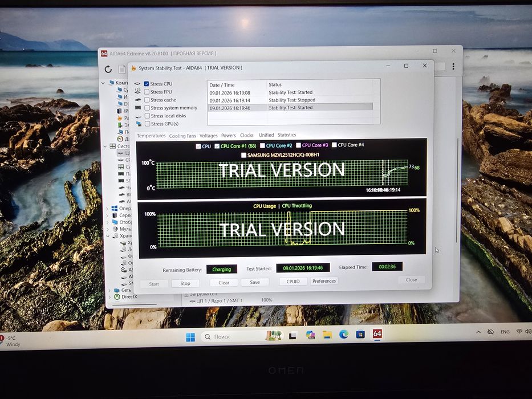The image size is (532, 399).
Task: Click the AIDA64 red 64 title bar icon
Action: point(104,54)
